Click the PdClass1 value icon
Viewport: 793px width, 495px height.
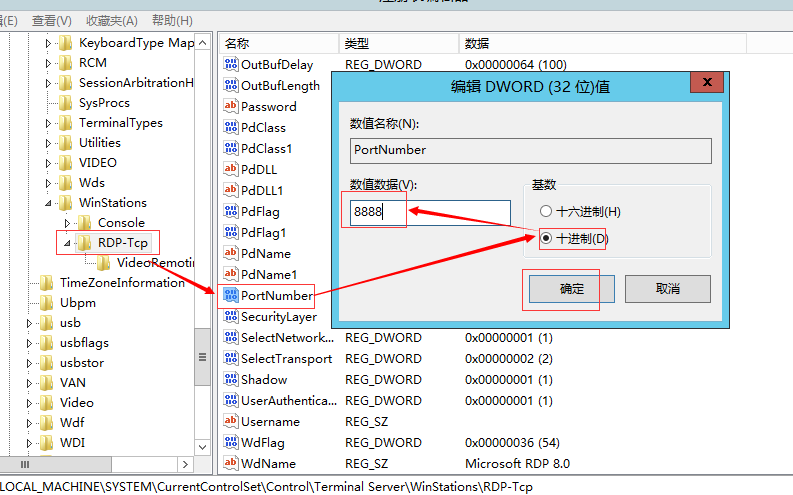point(231,148)
